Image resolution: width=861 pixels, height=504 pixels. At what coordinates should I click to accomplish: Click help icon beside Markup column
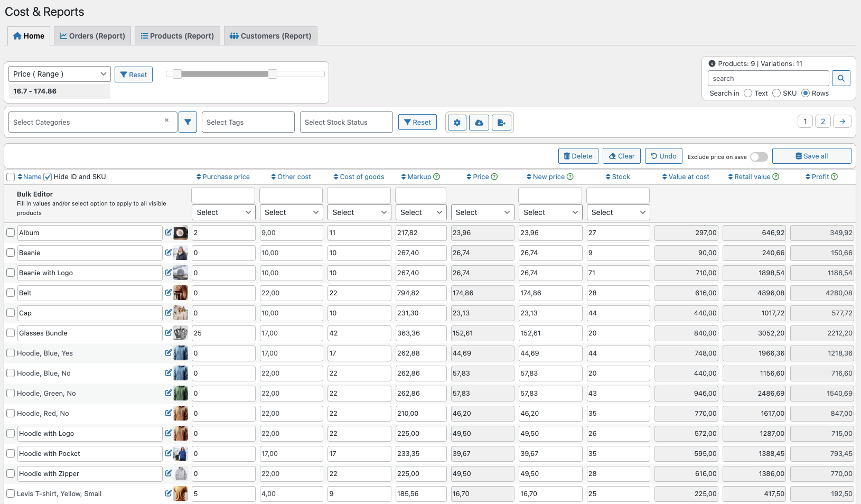(x=437, y=177)
